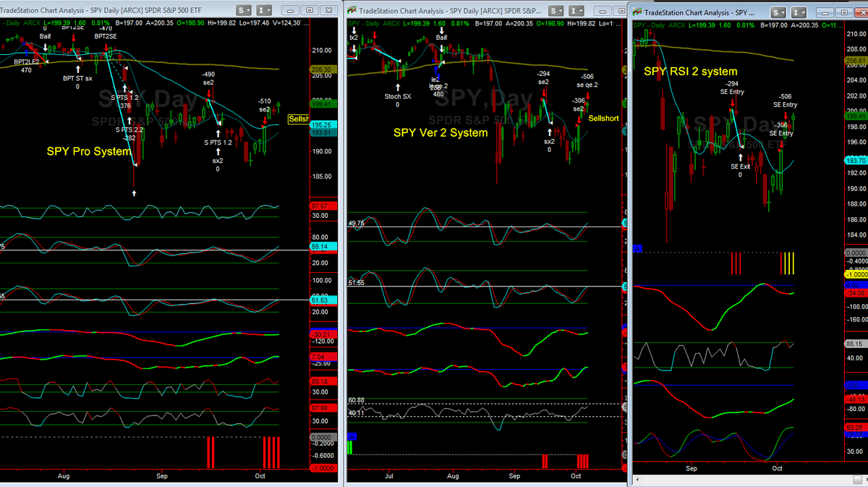Image resolution: width=868 pixels, height=487 pixels.
Task: Click the 'Stoch SX' signal label
Action: (398, 96)
